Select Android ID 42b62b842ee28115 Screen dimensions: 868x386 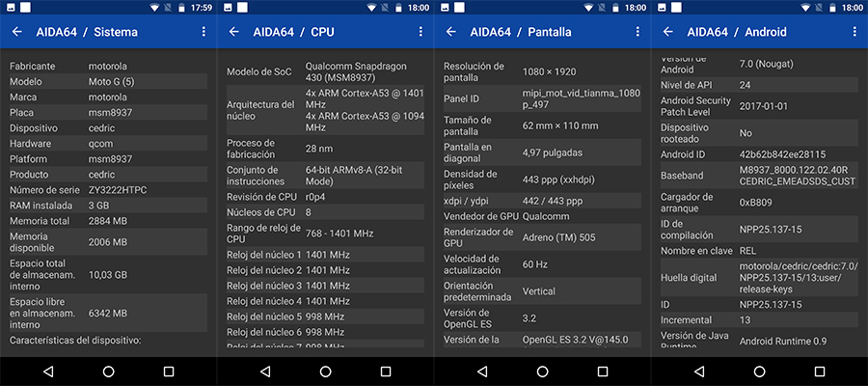pyautogui.click(x=782, y=154)
